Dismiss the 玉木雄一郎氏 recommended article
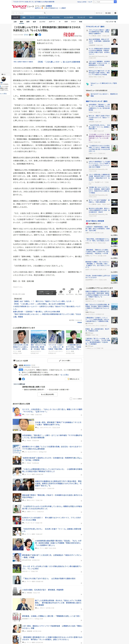 pos(81,430)
